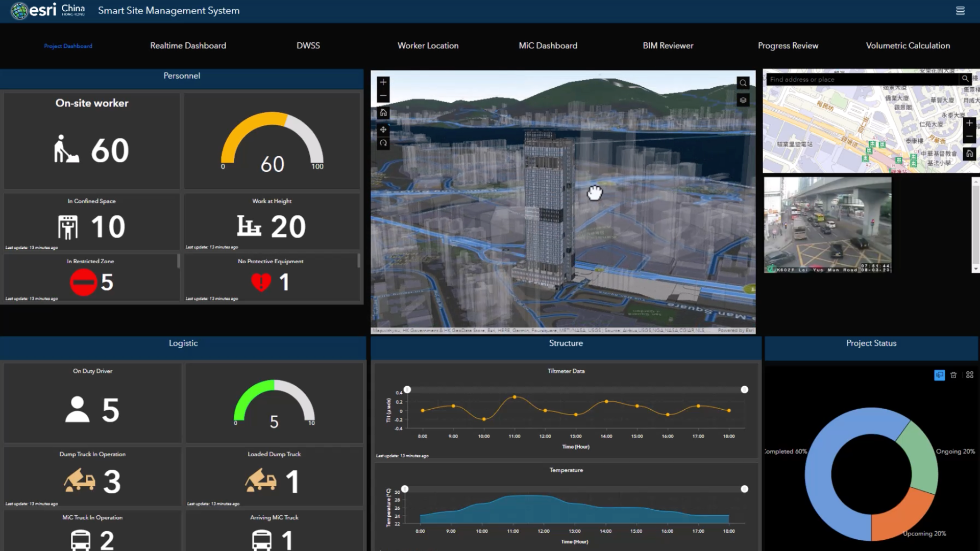Open the MiC Dashboard page
Viewport: 980px width, 551px height.
pos(547,45)
